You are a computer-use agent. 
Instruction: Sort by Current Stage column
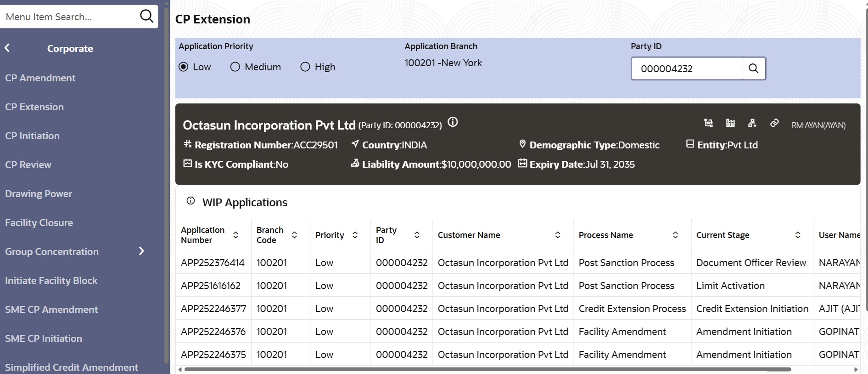(798, 235)
